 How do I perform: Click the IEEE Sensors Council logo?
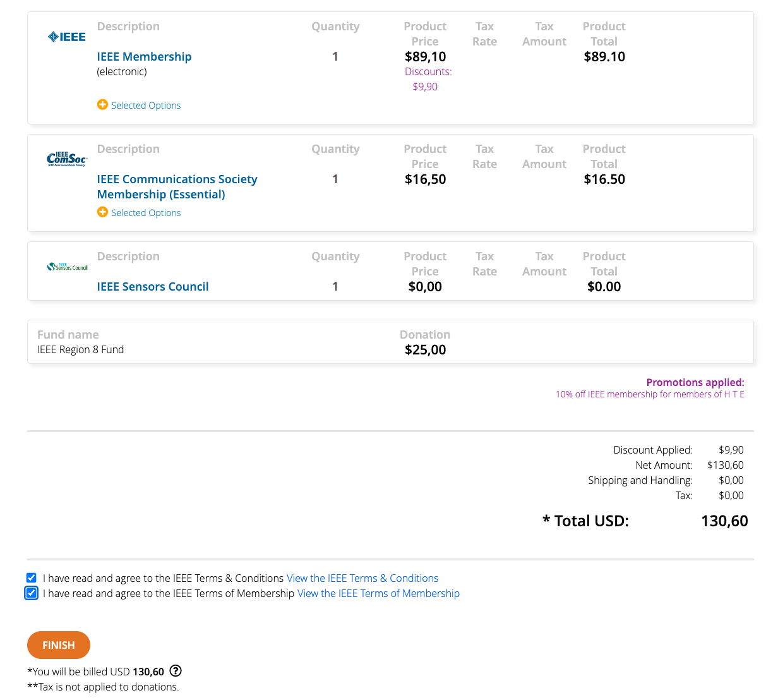tap(67, 267)
